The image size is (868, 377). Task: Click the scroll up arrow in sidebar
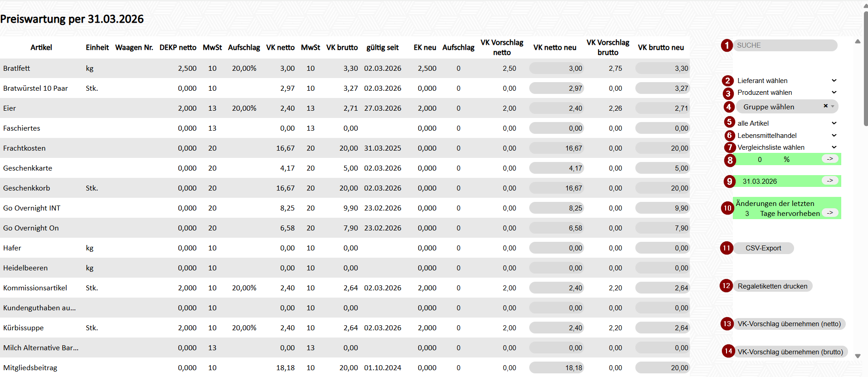click(858, 42)
